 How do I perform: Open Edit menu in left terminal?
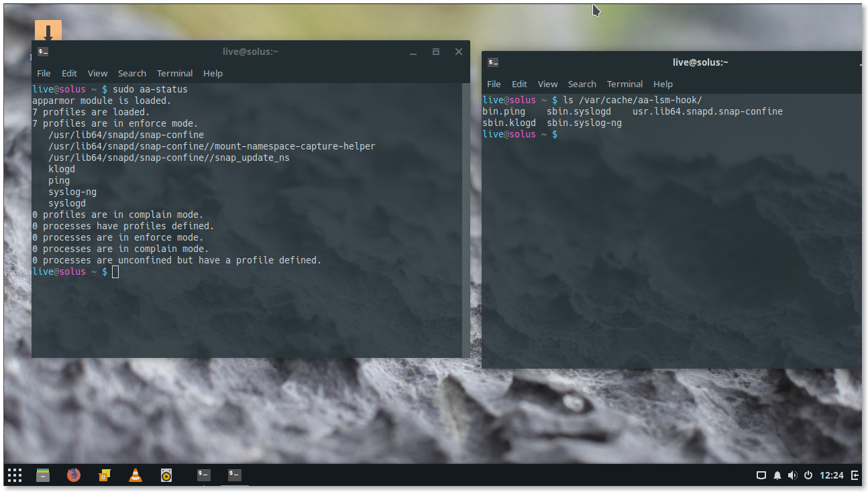point(69,73)
